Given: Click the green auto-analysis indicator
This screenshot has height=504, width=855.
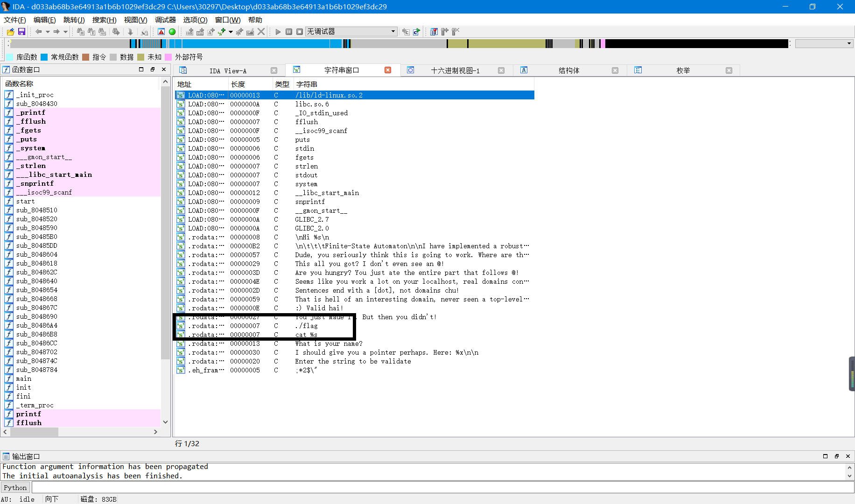Looking at the screenshot, I should [172, 31].
